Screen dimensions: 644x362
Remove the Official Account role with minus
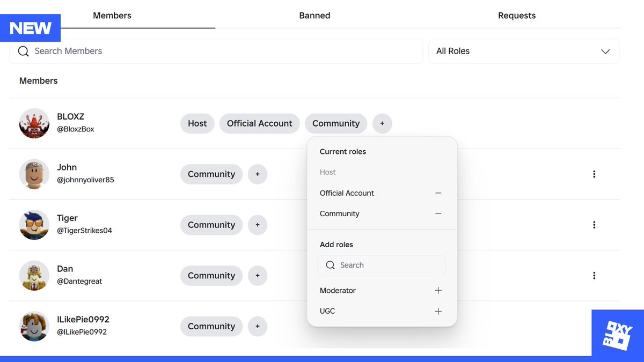point(438,193)
